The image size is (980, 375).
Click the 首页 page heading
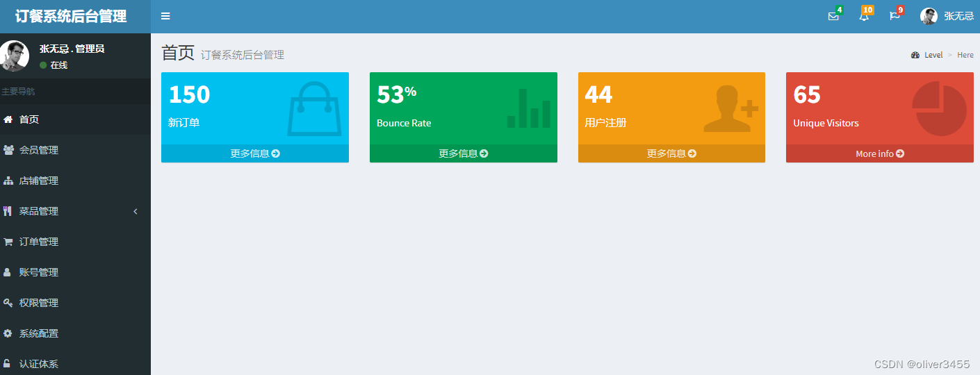coord(178,53)
